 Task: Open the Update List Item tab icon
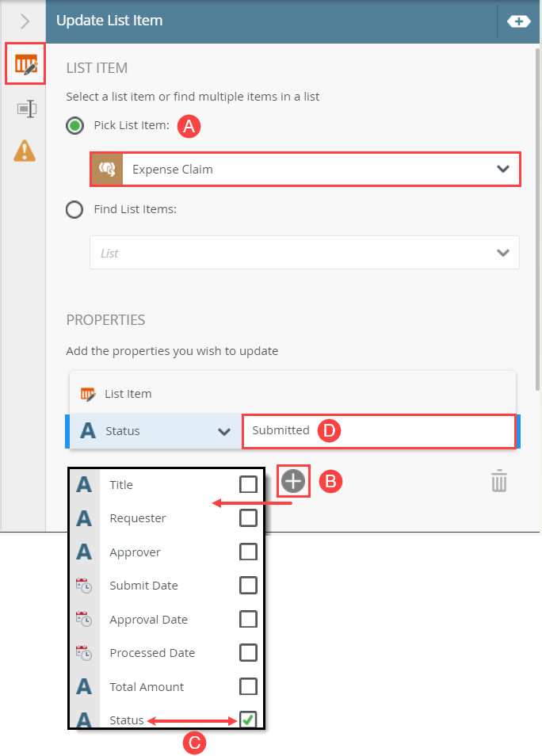[25, 66]
